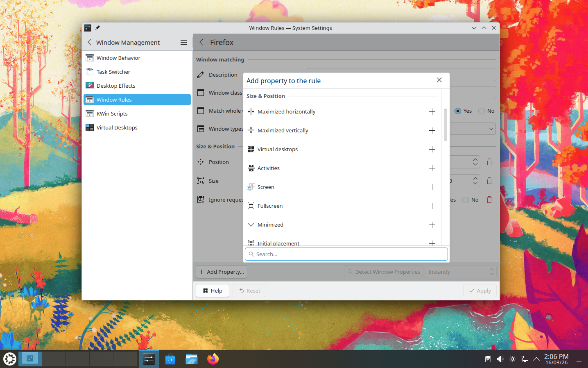Click the property list scrollbar

(x=445, y=125)
